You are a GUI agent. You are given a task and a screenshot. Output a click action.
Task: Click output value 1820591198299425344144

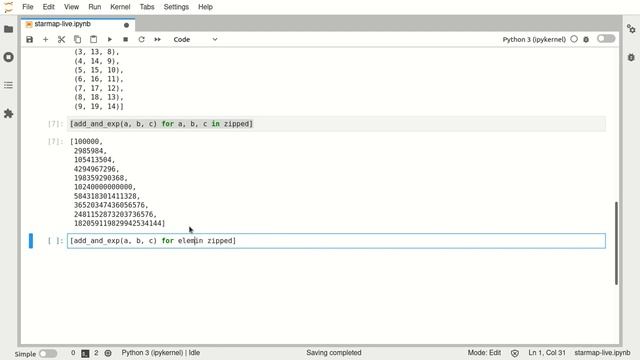pyautogui.click(x=119, y=223)
